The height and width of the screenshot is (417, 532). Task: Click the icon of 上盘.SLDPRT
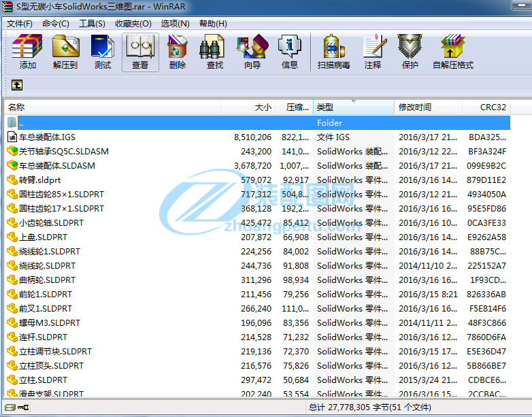[x=12, y=237]
